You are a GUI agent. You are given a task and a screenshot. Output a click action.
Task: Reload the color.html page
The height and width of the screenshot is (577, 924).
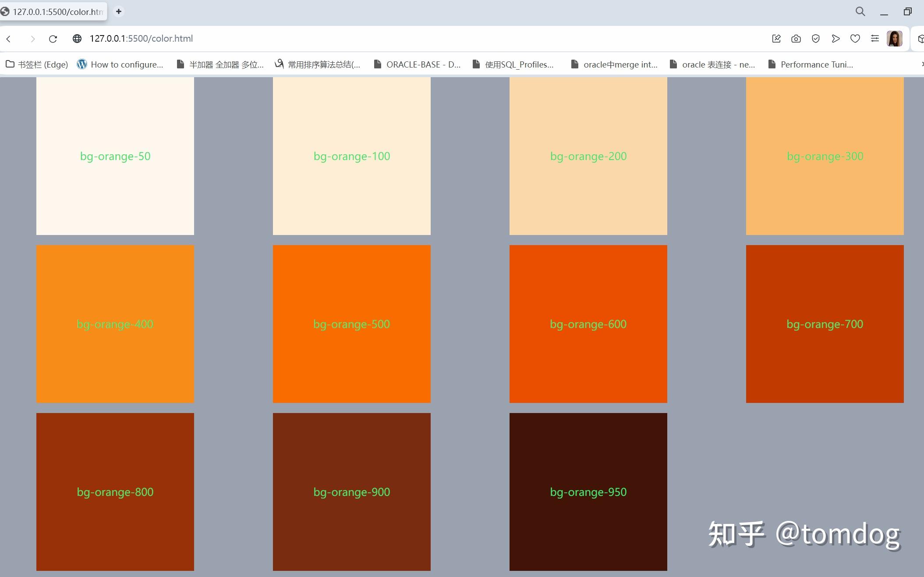coord(53,39)
